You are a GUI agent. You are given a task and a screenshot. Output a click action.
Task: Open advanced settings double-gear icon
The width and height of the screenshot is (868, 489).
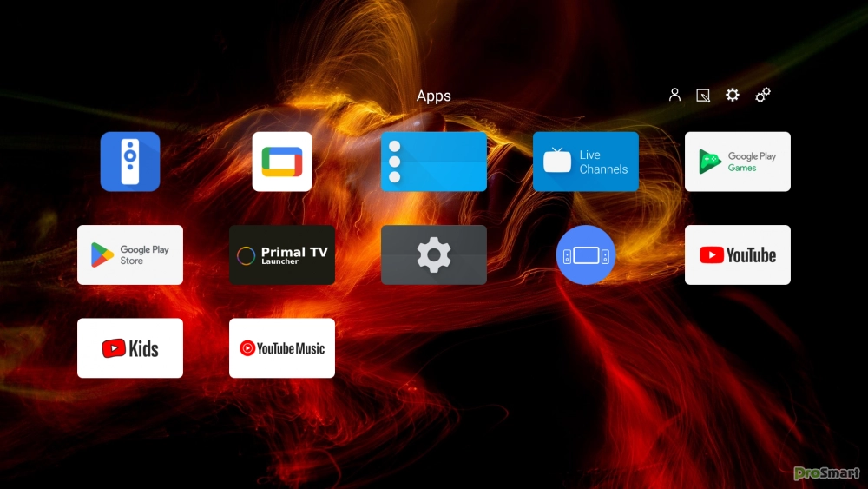(763, 96)
